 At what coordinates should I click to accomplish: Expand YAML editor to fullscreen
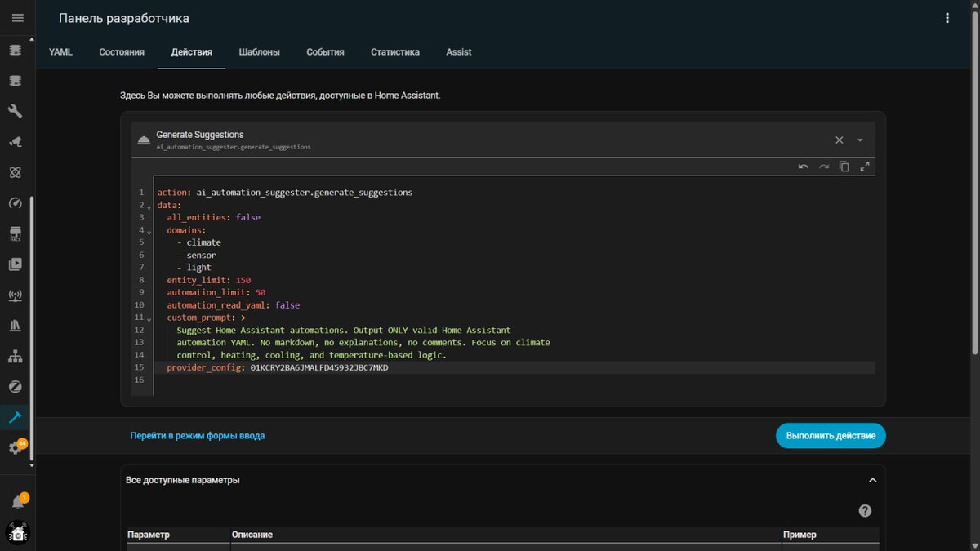[865, 167]
